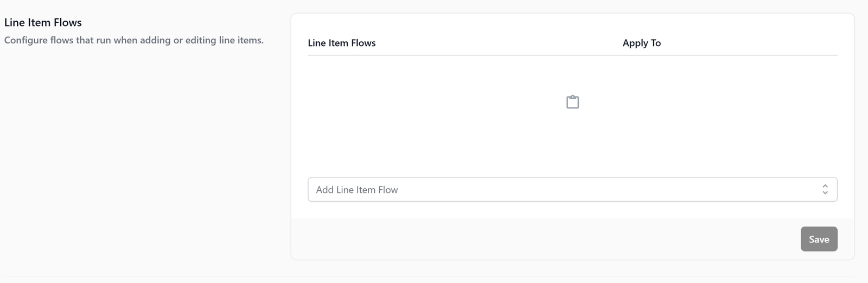Sort by the Line Item Flows column
The height and width of the screenshot is (283, 868).
click(x=342, y=43)
